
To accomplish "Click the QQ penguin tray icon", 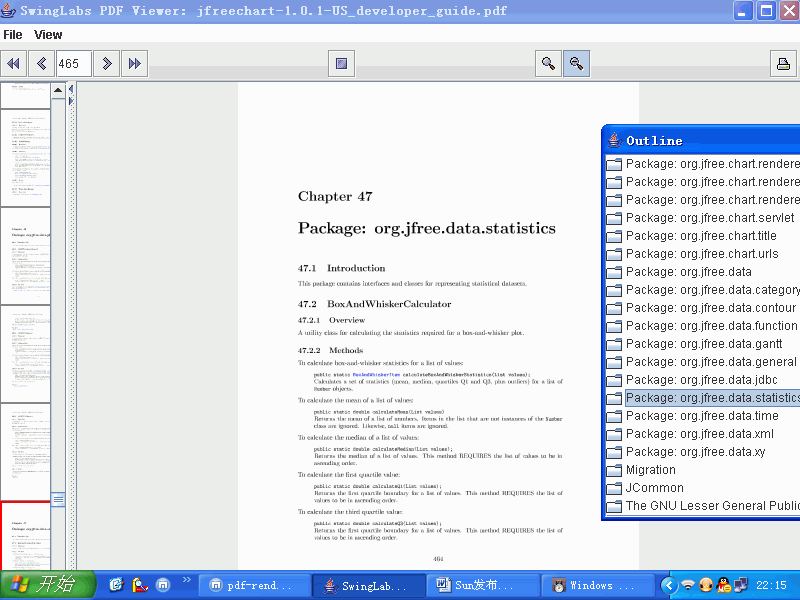I will click(723, 585).
